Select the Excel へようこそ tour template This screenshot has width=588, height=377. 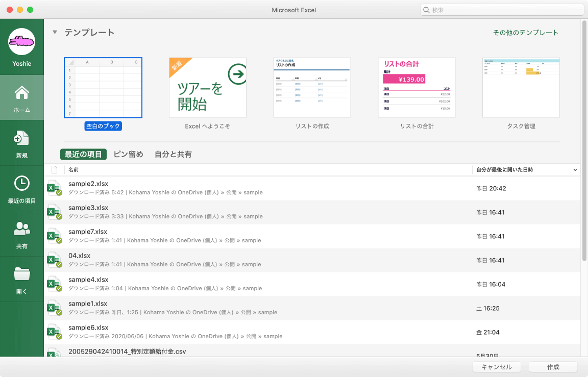coord(208,88)
